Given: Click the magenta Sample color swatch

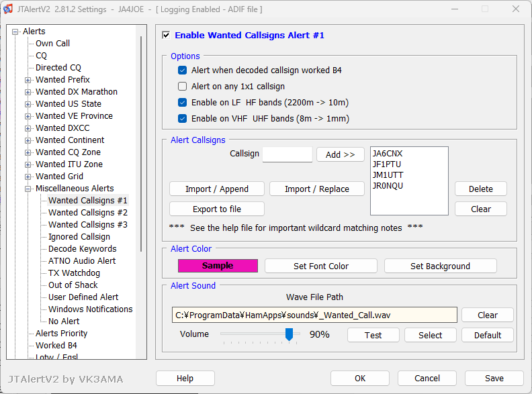Looking at the screenshot, I should (218, 266).
